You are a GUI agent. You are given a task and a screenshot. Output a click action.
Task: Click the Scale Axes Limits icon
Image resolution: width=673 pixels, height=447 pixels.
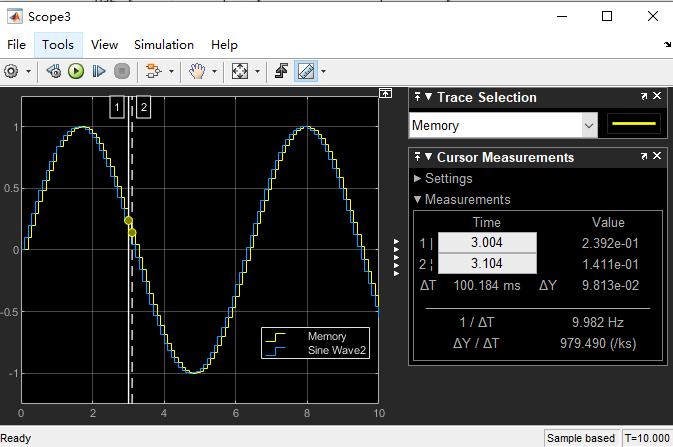tap(239, 71)
